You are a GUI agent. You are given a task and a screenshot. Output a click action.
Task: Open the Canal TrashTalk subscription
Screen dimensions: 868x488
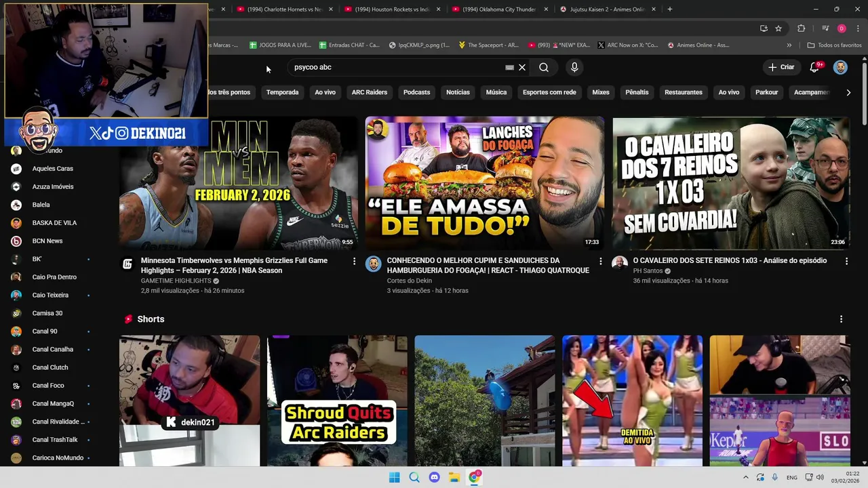pos(55,440)
